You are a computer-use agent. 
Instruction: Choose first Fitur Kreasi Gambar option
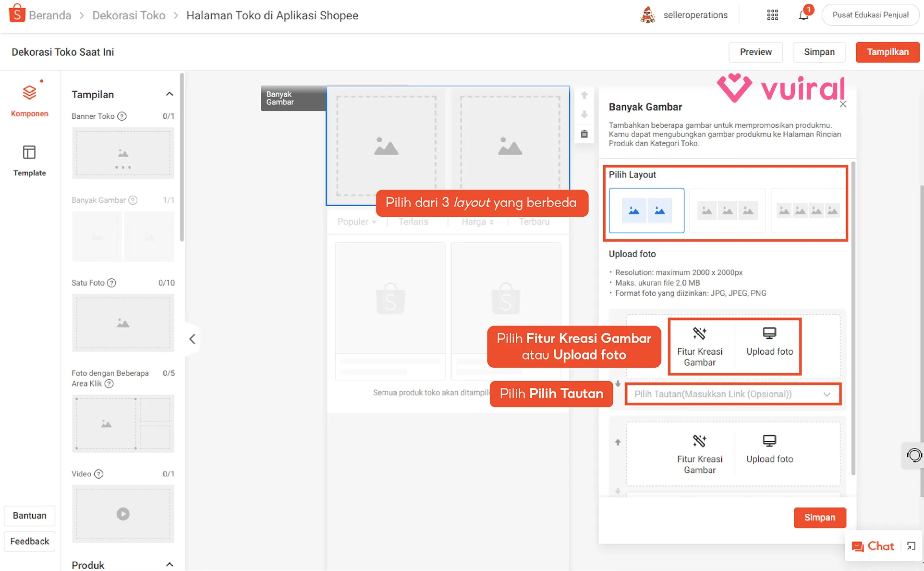coord(700,346)
